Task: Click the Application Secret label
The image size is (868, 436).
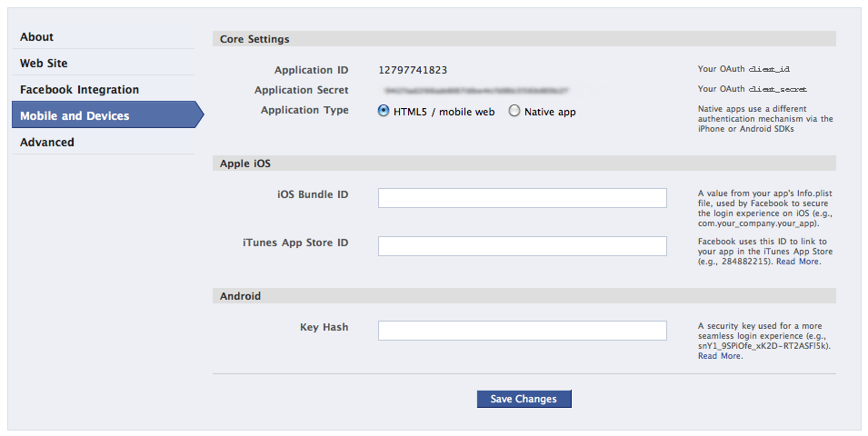Action: 301,90
